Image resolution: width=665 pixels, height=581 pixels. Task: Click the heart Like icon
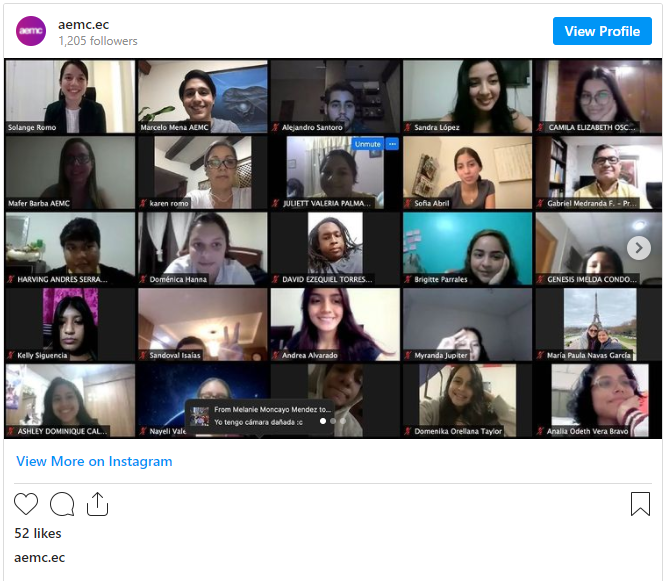tap(26, 504)
